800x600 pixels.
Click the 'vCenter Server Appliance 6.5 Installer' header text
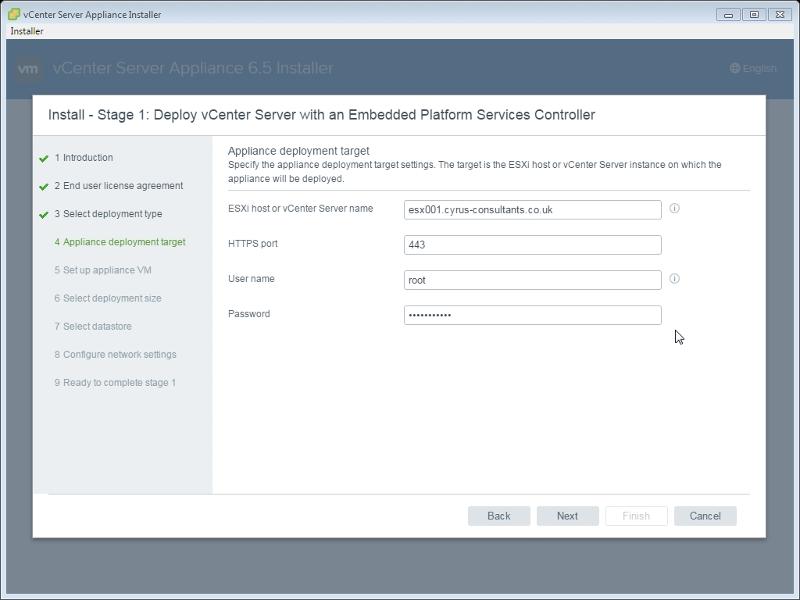(193, 68)
